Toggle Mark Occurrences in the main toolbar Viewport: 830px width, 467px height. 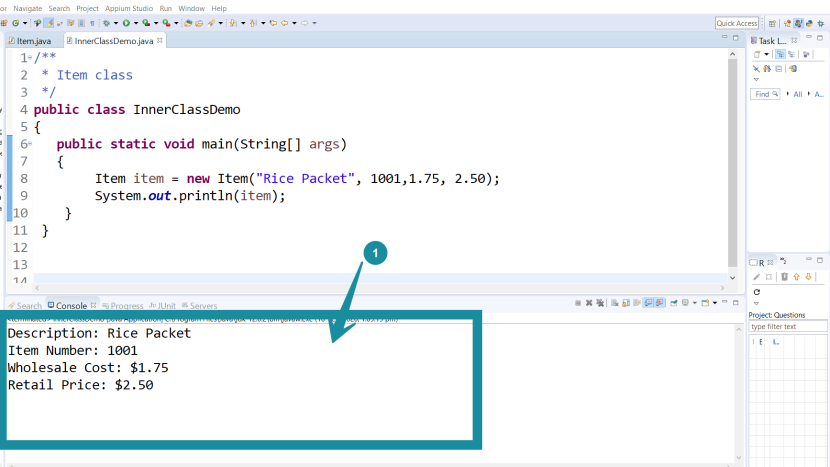pyautogui.click(x=49, y=22)
